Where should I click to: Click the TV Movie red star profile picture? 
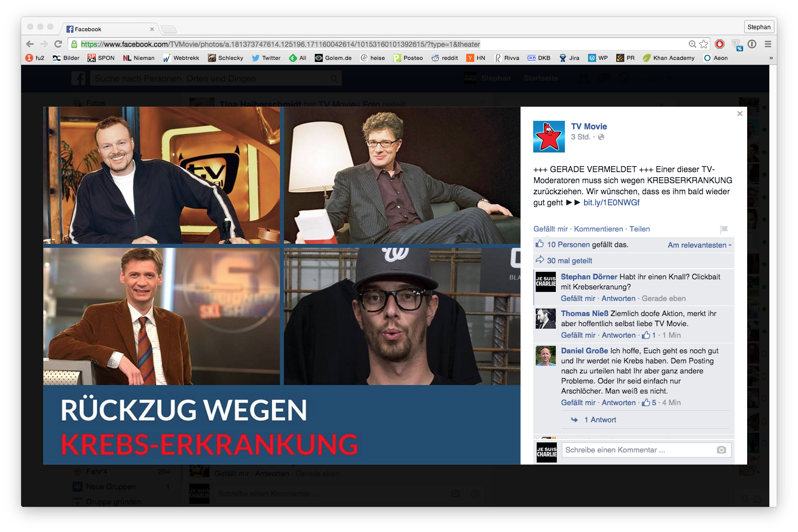(x=549, y=136)
